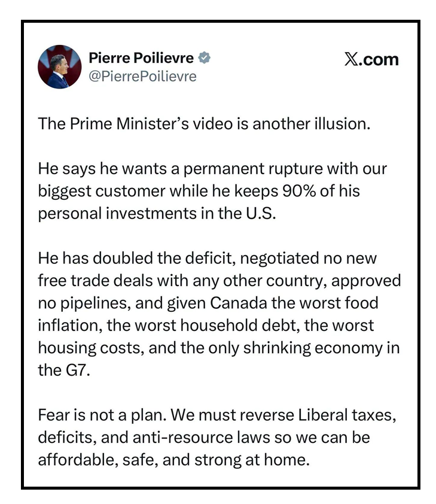Click the line starting "He has doubled the deficit"
Screen dimensions: 436x504
pos(208,259)
